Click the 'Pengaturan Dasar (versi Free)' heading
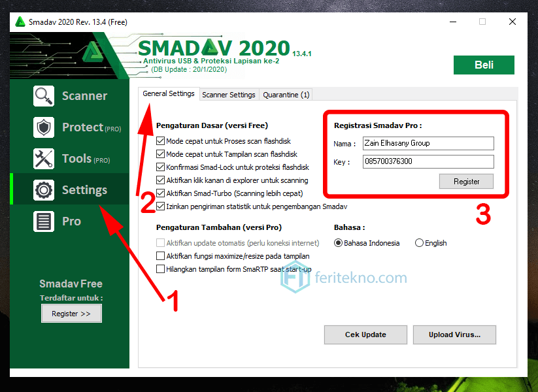 click(x=212, y=125)
